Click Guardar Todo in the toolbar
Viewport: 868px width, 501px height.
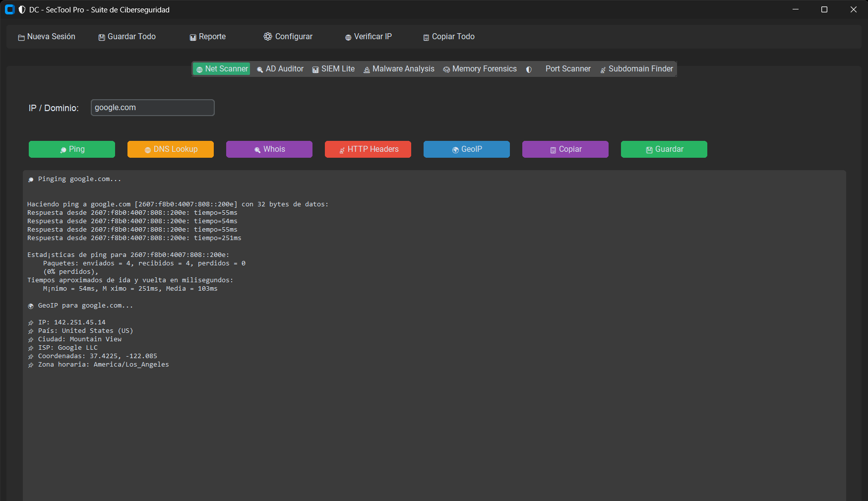point(127,37)
